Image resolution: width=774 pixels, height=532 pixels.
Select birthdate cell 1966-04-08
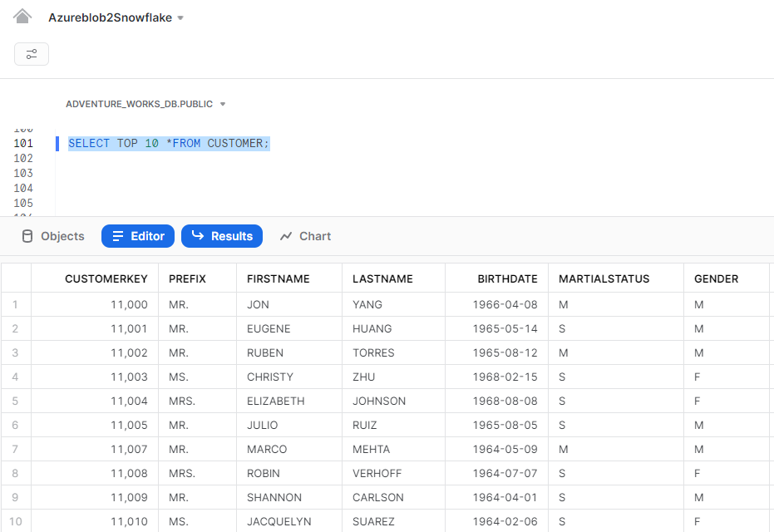tap(496, 304)
